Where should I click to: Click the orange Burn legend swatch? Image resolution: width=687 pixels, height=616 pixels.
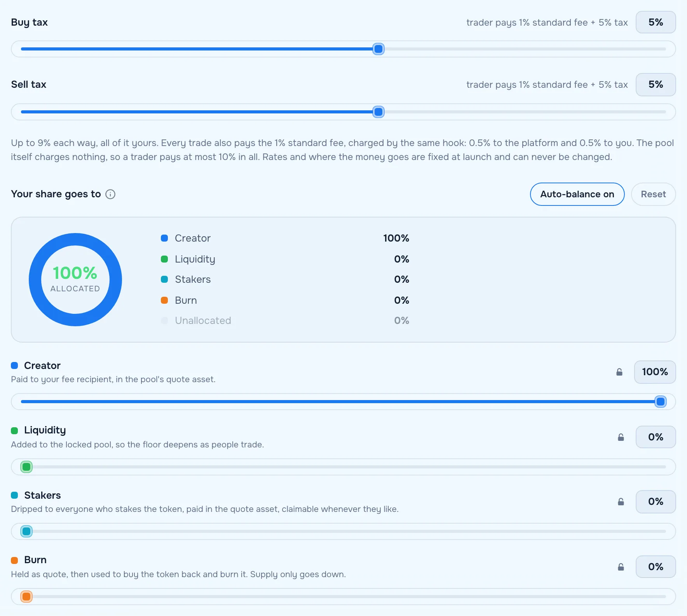pos(164,300)
